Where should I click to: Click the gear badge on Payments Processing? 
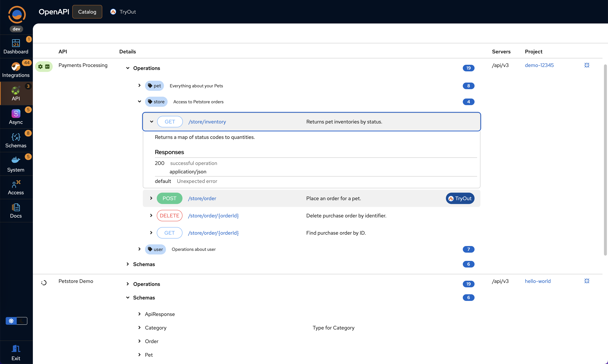pyautogui.click(x=40, y=66)
